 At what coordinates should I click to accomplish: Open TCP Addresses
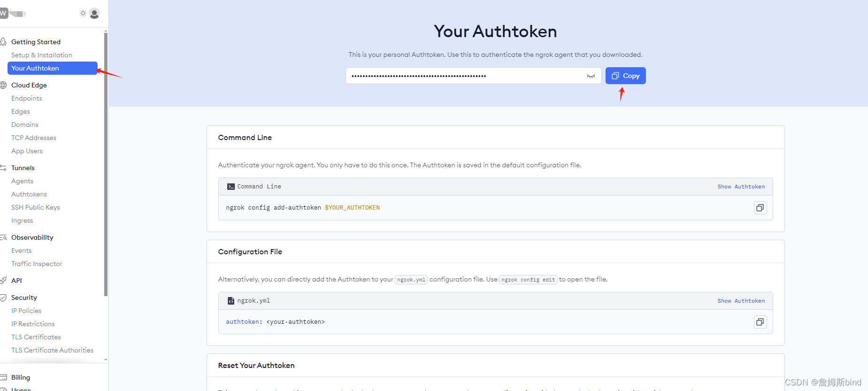[34, 138]
